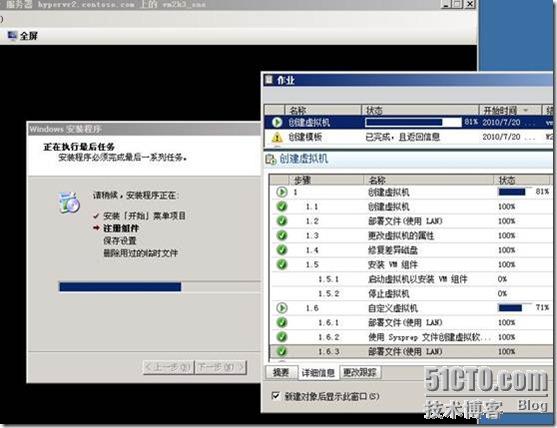Click the Windows setup CD icon
This screenshot has width=557, height=428.
click(x=69, y=202)
